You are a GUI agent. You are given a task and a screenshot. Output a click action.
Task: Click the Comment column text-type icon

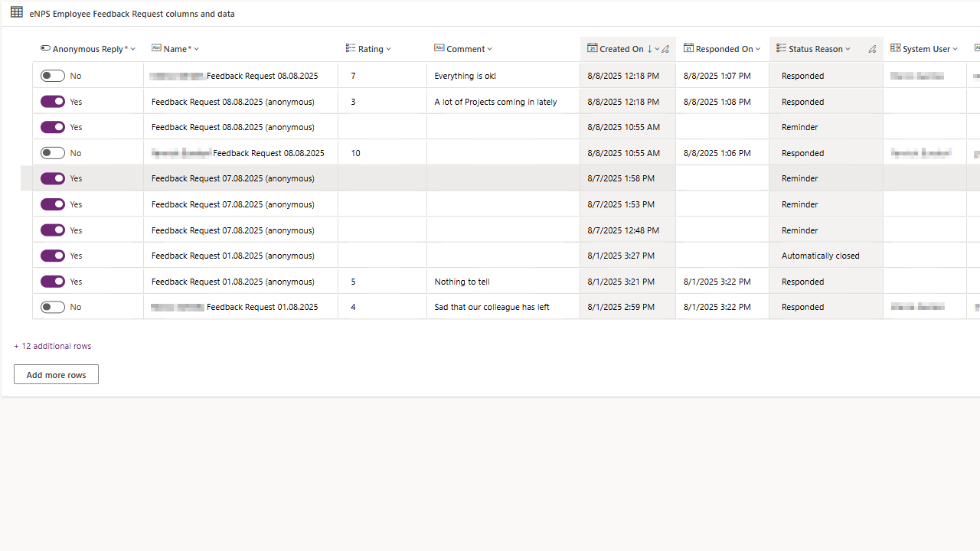(439, 48)
